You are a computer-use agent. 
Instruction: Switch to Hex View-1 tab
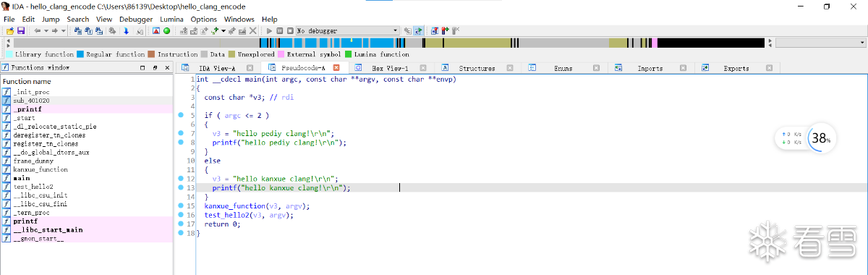click(x=390, y=68)
